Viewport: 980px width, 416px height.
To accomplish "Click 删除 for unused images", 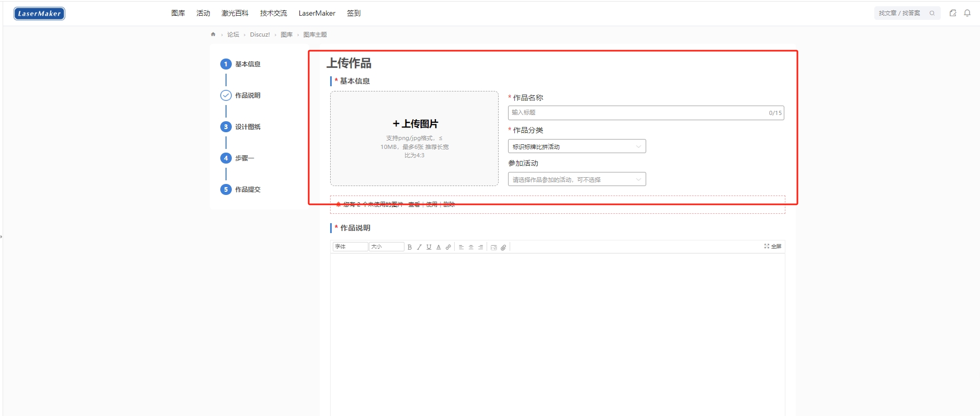I will pos(449,204).
